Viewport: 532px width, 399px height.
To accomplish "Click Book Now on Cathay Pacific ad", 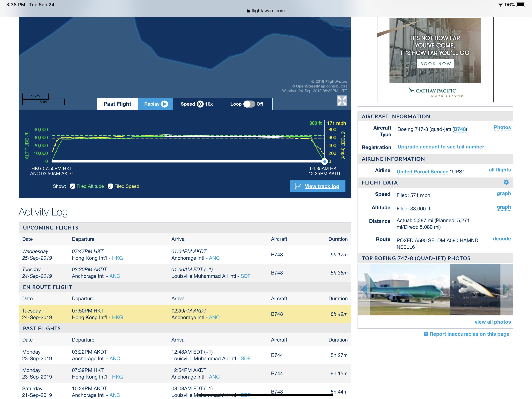I will (435, 64).
